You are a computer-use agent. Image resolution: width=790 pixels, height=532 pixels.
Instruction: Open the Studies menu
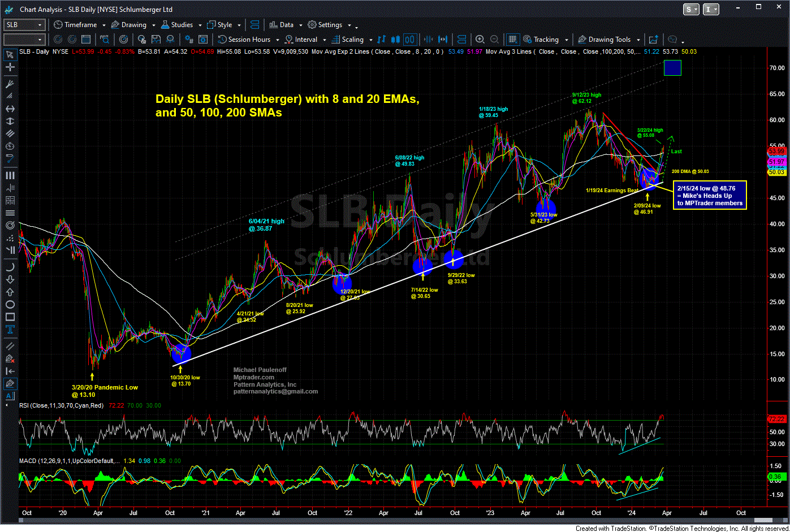(x=177, y=25)
